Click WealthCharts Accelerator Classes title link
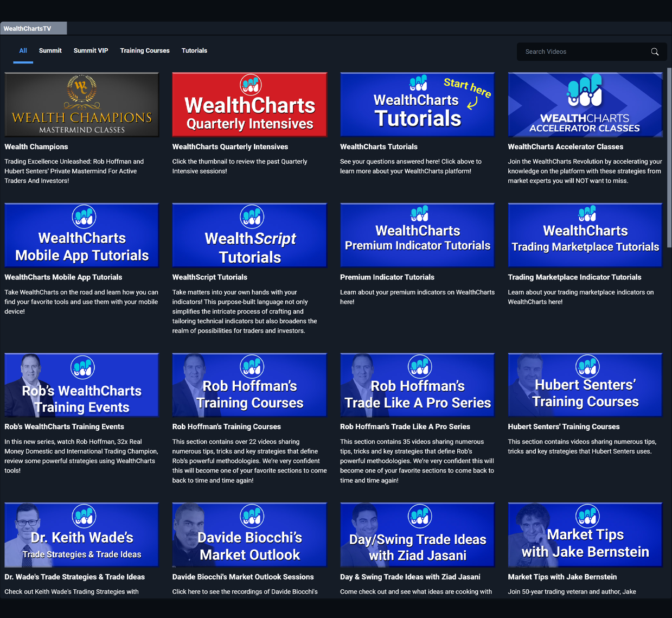Screen dimensions: 672x618 coord(565,146)
